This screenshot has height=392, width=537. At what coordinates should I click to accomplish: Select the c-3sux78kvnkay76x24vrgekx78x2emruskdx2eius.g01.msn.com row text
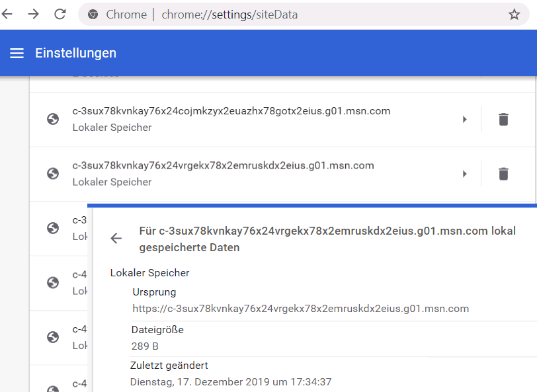(x=223, y=165)
